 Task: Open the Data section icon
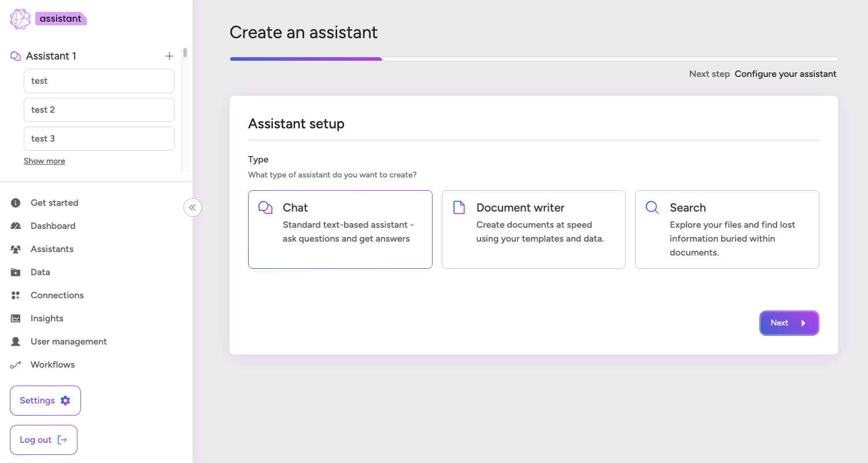pyautogui.click(x=16, y=272)
